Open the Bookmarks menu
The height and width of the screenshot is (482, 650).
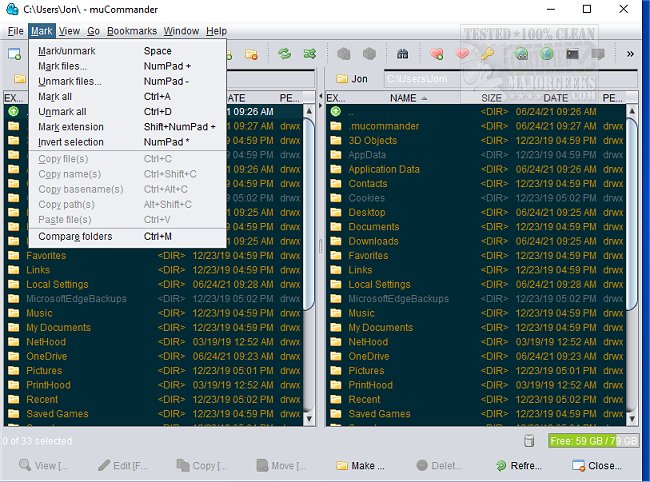tap(132, 31)
